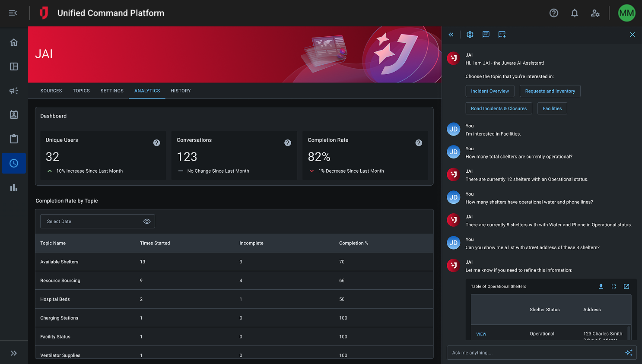This screenshot has width=642, height=364.
Task: Expand table to fullscreen view
Action: (613, 287)
